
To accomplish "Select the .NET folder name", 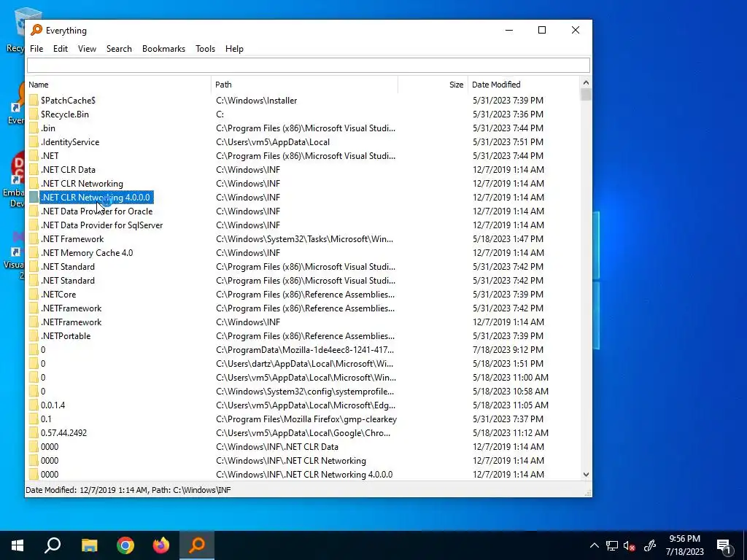I will pyautogui.click(x=50, y=156).
